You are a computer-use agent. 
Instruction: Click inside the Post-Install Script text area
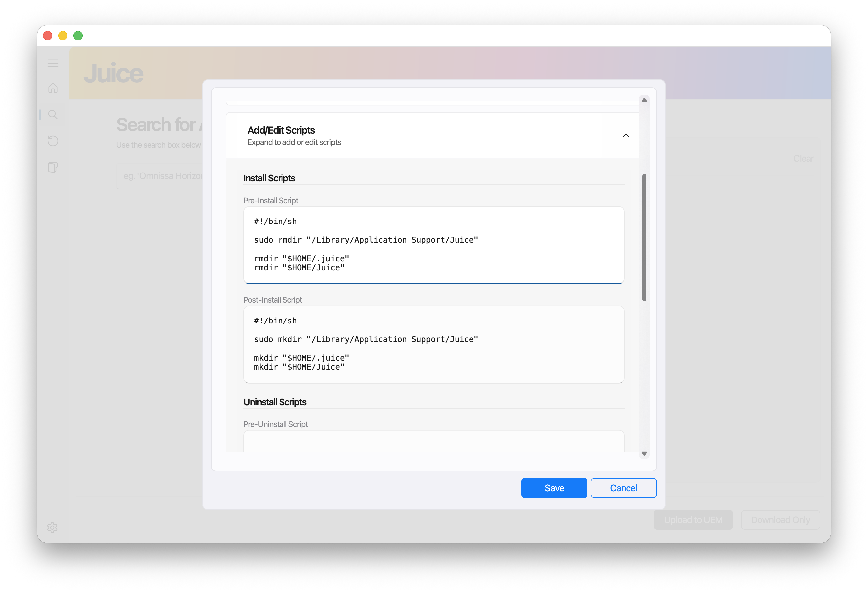coord(433,344)
